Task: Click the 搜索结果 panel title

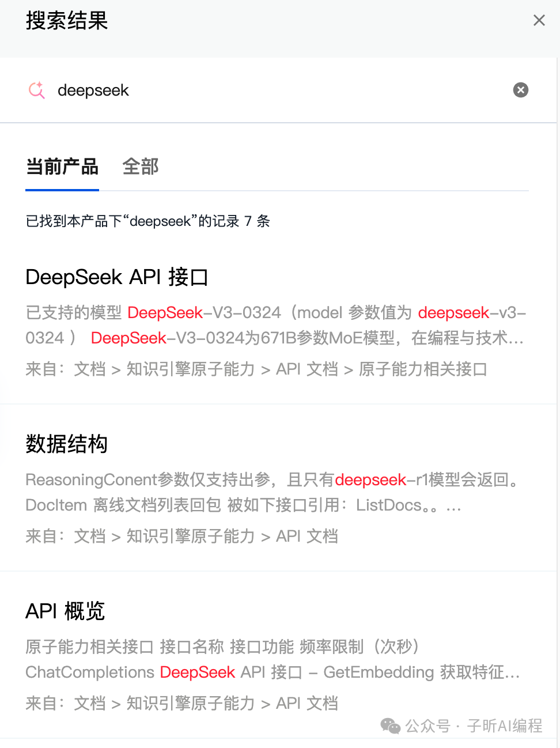Action: click(x=67, y=21)
